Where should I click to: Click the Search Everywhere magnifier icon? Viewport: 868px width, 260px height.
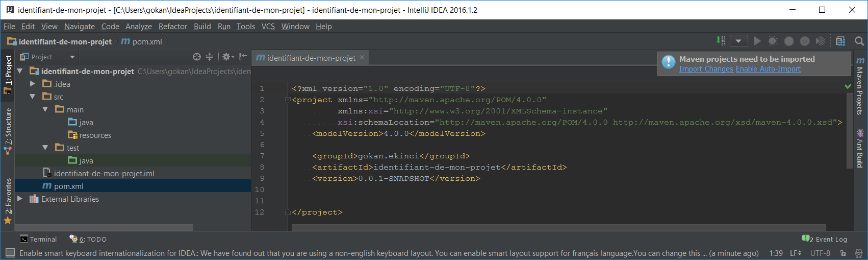pyautogui.click(x=859, y=41)
